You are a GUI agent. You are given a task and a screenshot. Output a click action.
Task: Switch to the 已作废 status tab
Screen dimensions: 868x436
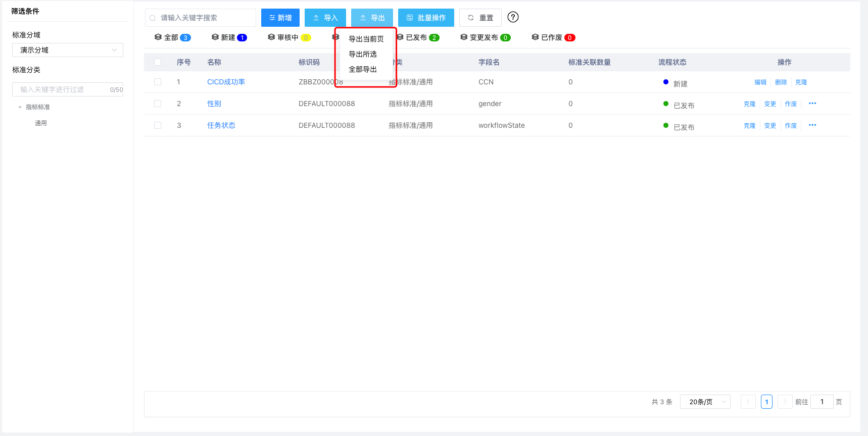point(553,37)
